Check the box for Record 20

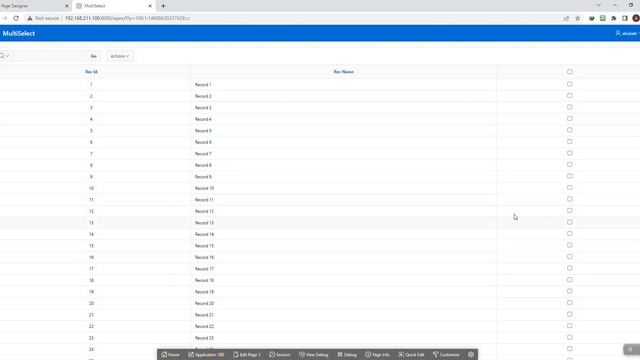point(569,302)
